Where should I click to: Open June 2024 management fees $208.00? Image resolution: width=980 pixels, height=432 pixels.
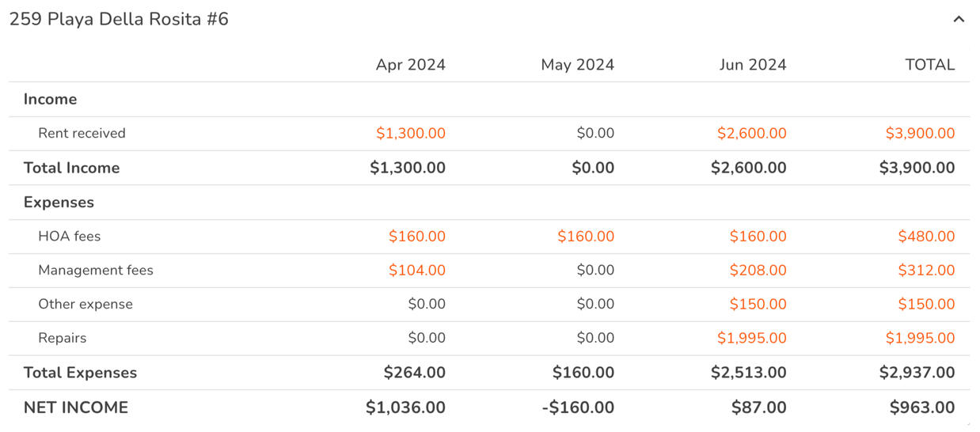pos(758,271)
